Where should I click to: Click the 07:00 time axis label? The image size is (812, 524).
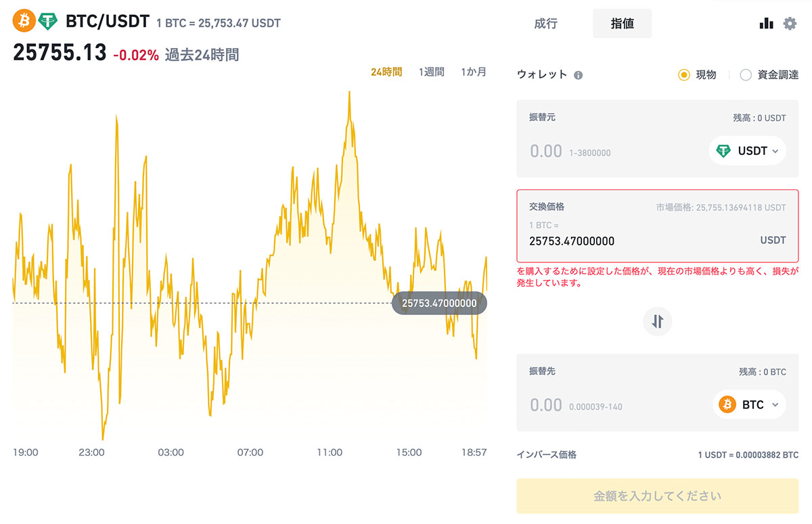click(x=250, y=452)
